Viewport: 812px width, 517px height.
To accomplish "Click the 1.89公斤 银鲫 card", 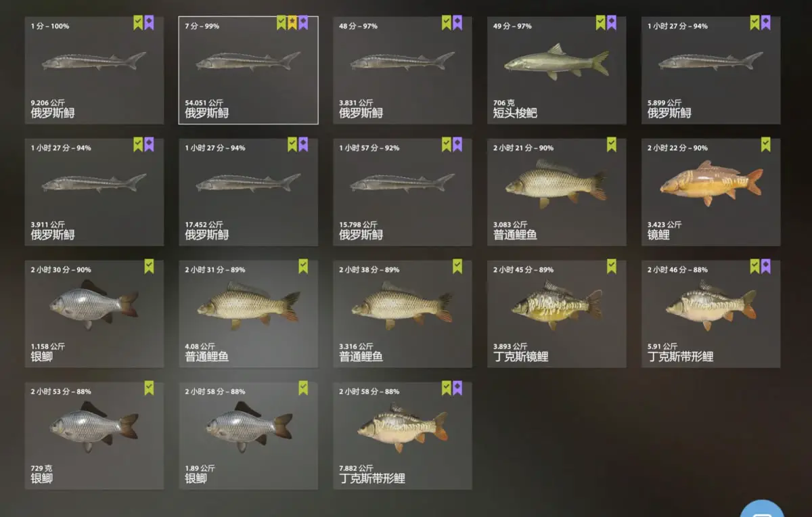I will coord(248,436).
